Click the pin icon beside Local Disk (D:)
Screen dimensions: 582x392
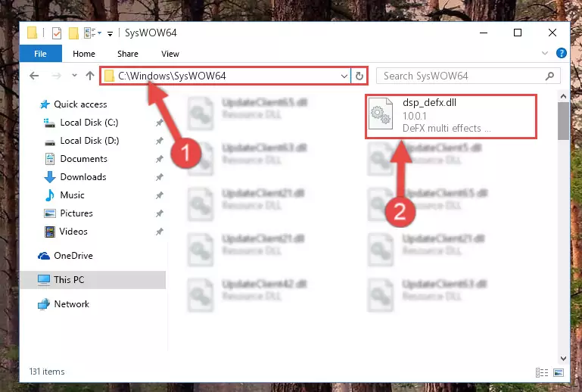pos(159,141)
